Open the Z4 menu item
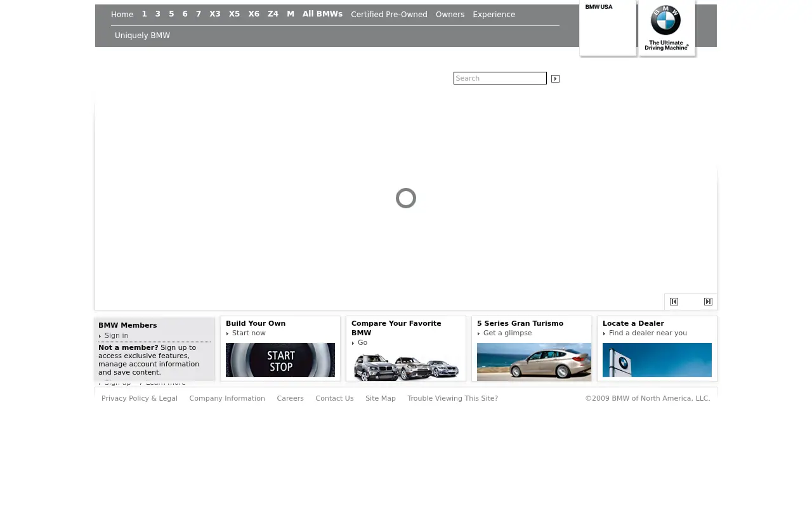Image resolution: width=812 pixels, height=508 pixels. coord(273,14)
